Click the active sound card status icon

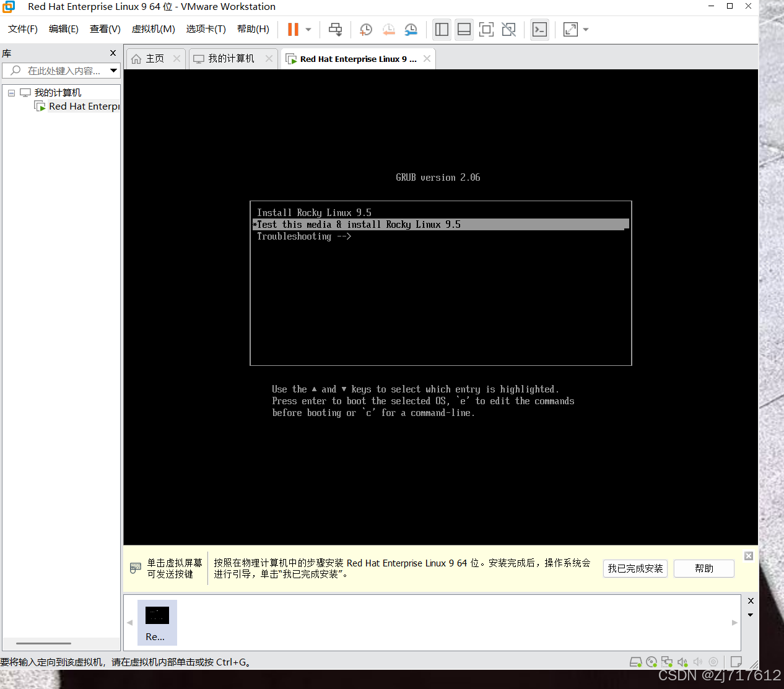[682, 662]
